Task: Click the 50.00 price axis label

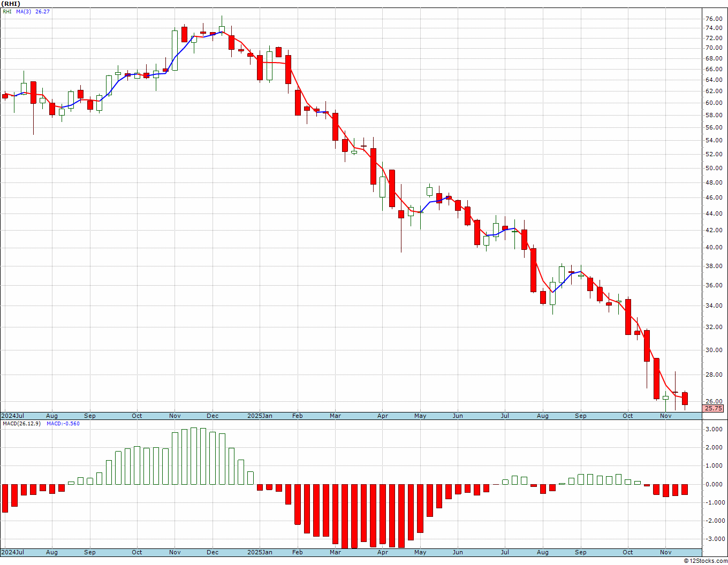Action: (x=714, y=168)
